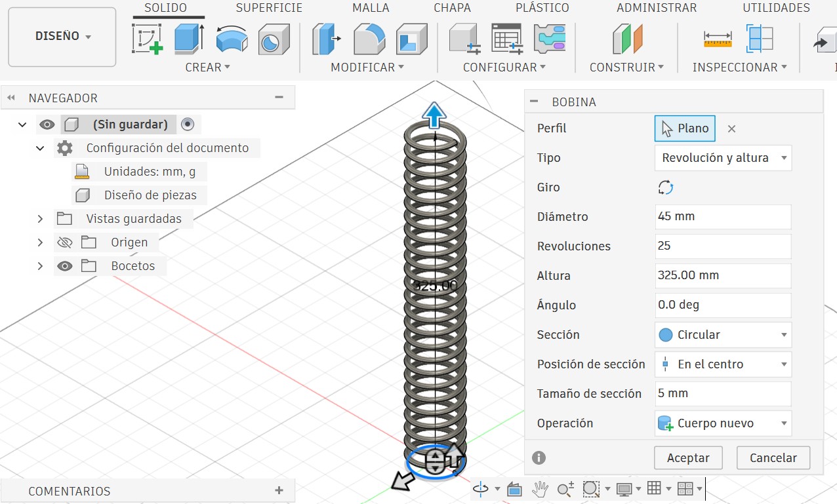Open the INSPECCIONAR menu dropdown
This screenshot has height=504, width=837.
[739, 68]
